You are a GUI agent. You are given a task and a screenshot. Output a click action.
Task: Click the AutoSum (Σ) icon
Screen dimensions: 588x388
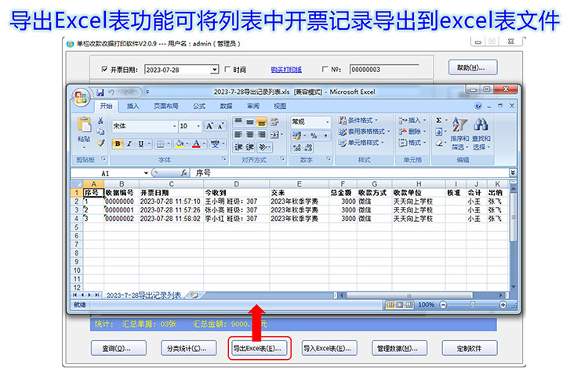tap(439, 120)
